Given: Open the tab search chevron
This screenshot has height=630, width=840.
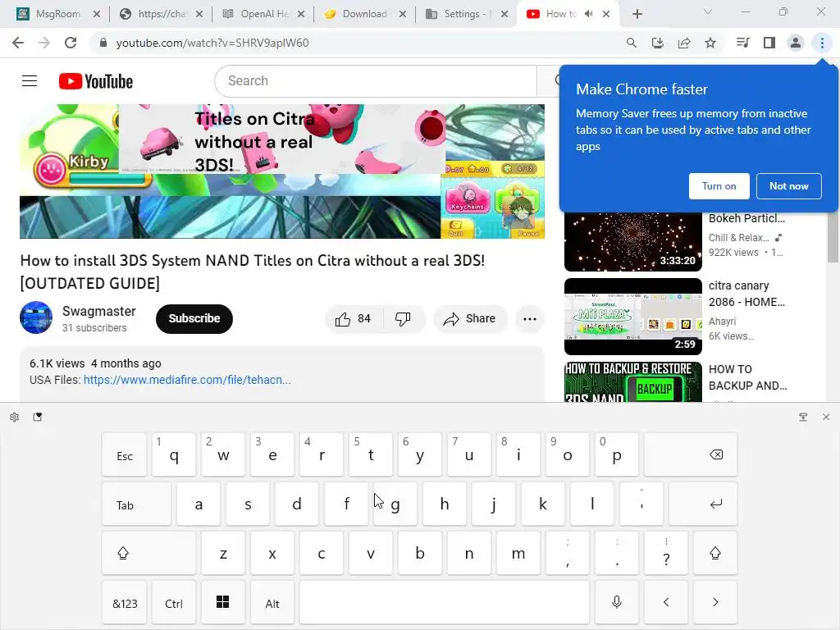Looking at the screenshot, I should point(708,11).
